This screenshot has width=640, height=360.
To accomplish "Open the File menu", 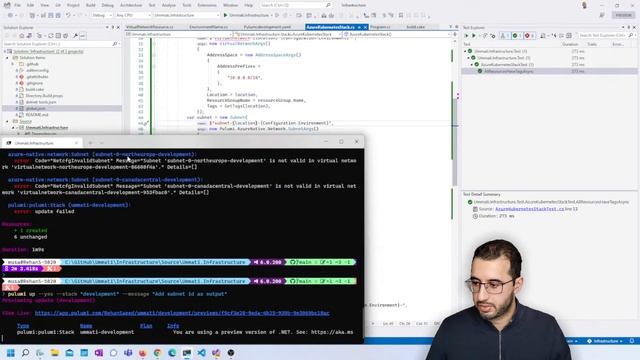I will pos(18,5).
